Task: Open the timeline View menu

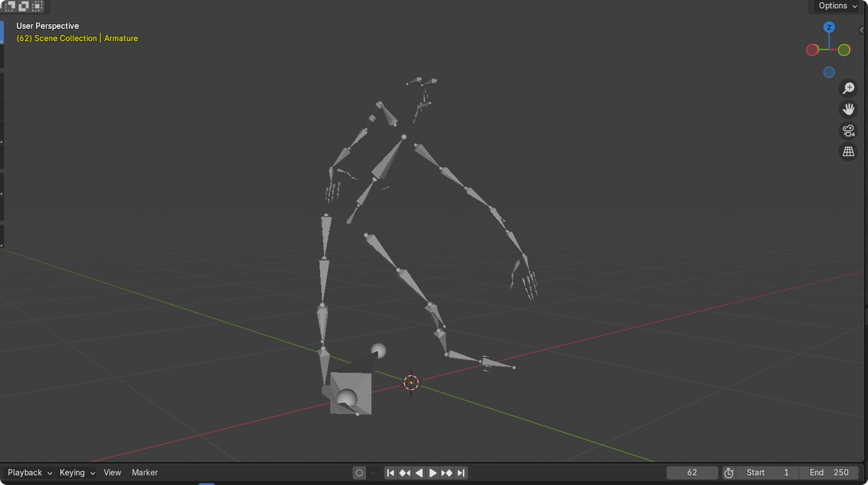Action: pos(112,473)
